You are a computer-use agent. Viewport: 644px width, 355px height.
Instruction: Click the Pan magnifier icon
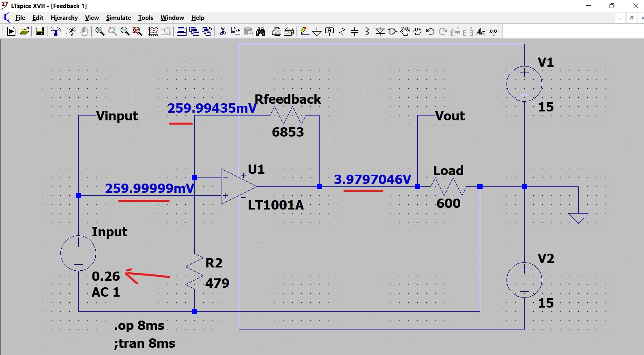pos(112,32)
